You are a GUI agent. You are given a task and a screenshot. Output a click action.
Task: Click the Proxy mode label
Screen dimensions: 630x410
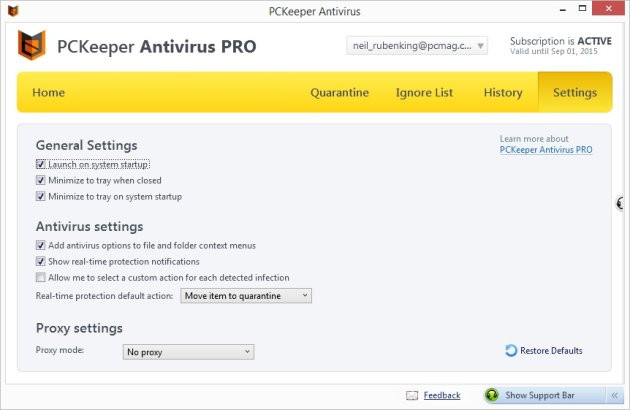click(60, 350)
